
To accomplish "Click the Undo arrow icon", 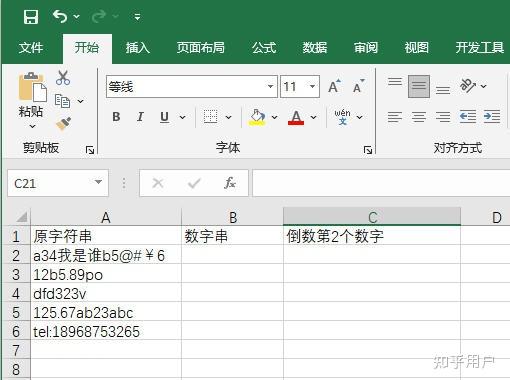I will (x=60, y=16).
